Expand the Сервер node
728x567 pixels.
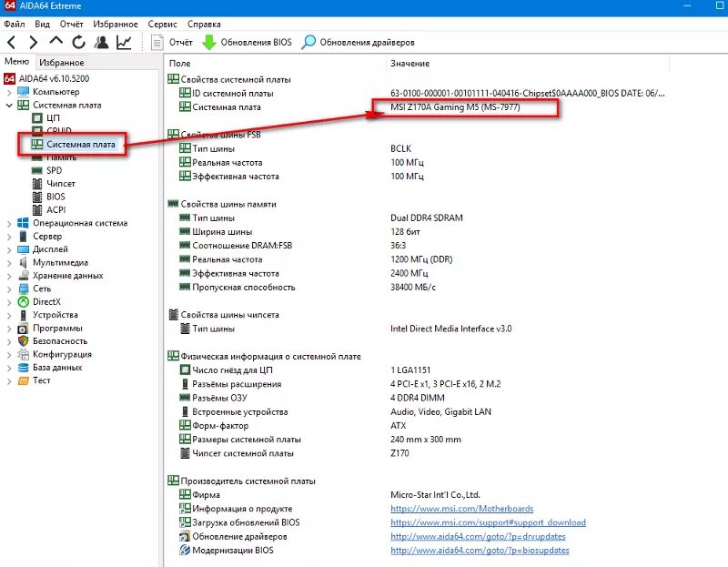pos(9,237)
